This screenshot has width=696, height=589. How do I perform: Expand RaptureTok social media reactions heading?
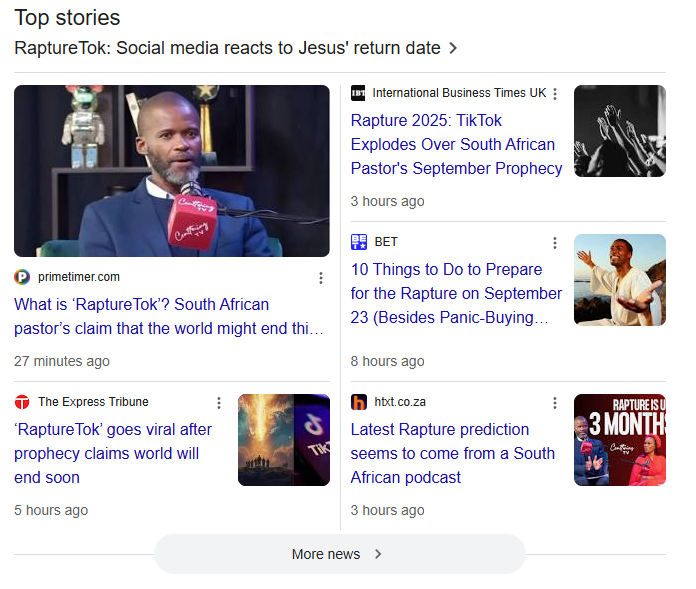pos(236,48)
